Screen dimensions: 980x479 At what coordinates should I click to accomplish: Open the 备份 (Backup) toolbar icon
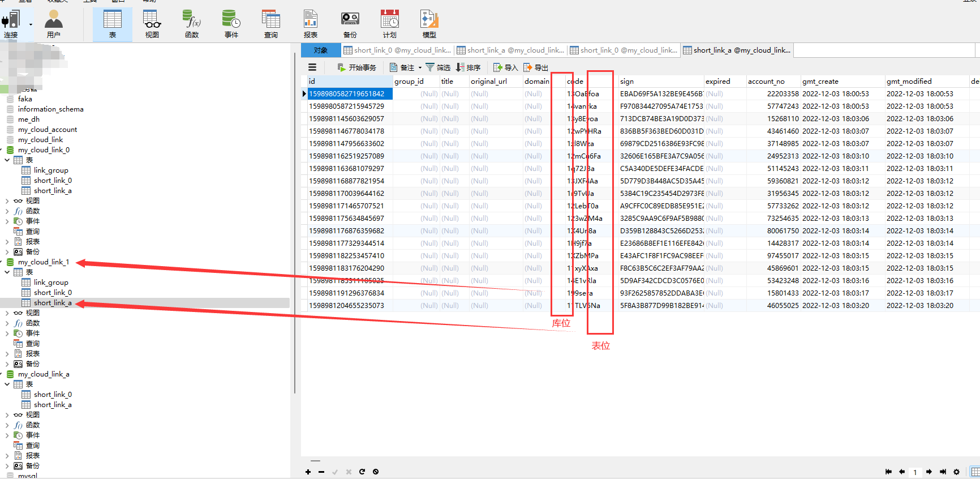pyautogui.click(x=350, y=24)
